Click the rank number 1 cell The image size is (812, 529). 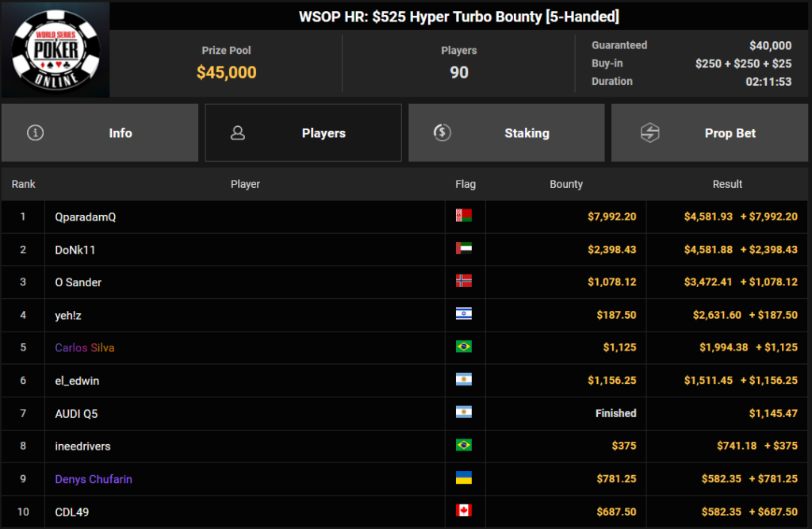coord(23,217)
